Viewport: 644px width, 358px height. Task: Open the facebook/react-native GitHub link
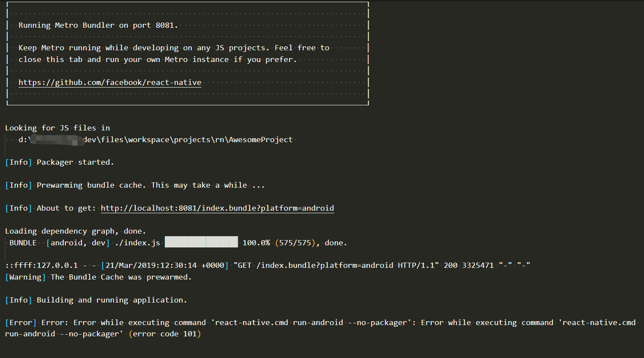click(110, 82)
